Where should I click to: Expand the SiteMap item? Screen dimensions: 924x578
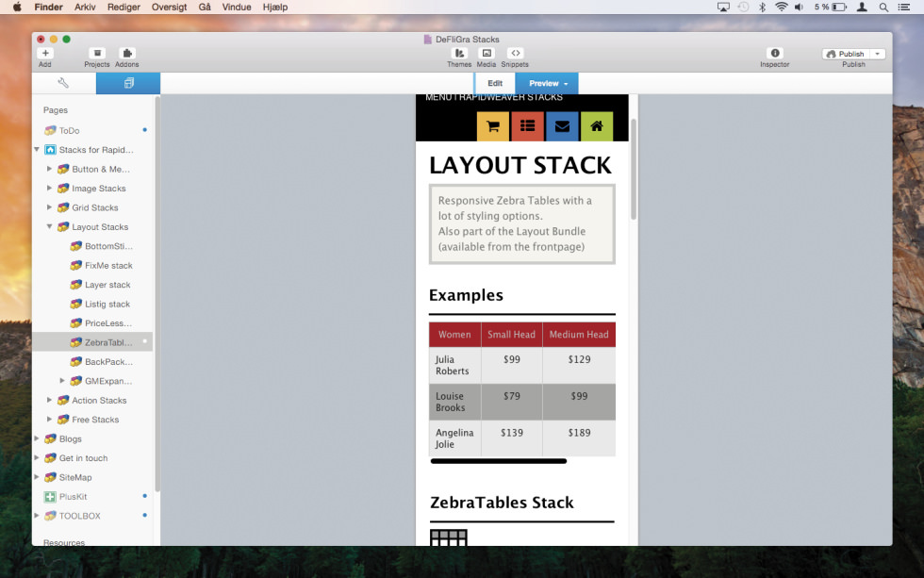[x=37, y=477]
